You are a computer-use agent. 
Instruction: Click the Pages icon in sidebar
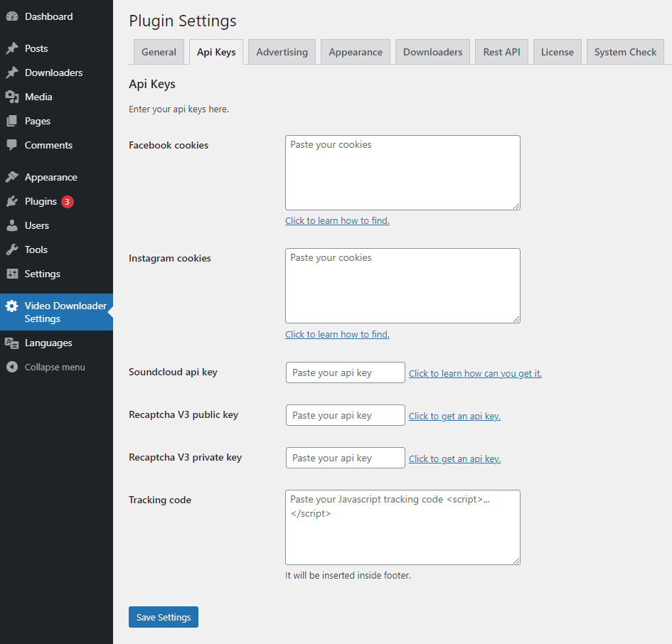(12, 121)
